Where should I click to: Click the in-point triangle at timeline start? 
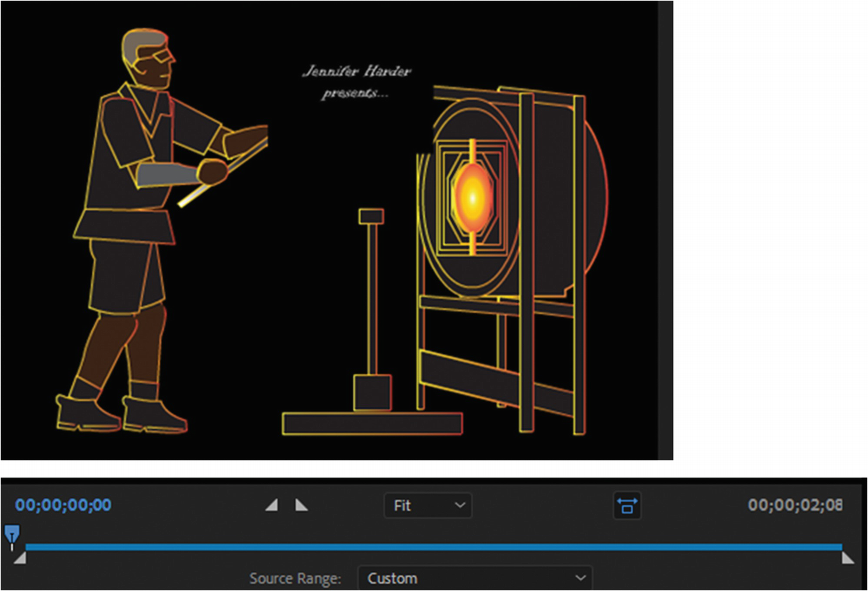pos(19,557)
